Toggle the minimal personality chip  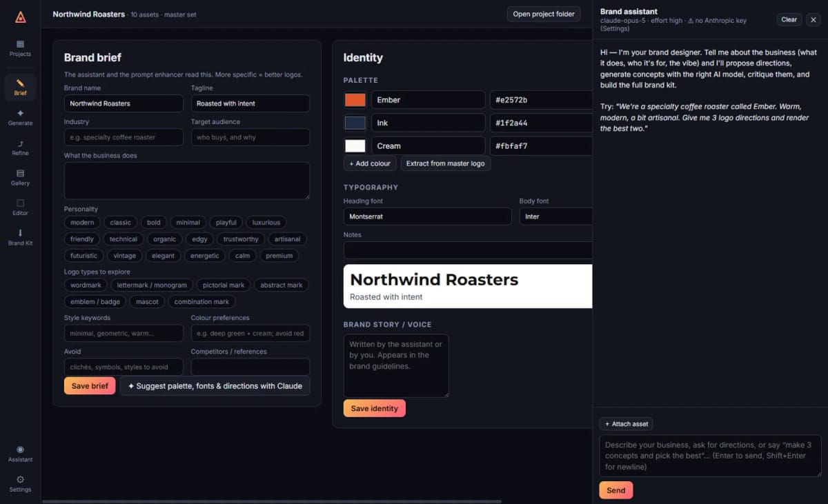[188, 223]
